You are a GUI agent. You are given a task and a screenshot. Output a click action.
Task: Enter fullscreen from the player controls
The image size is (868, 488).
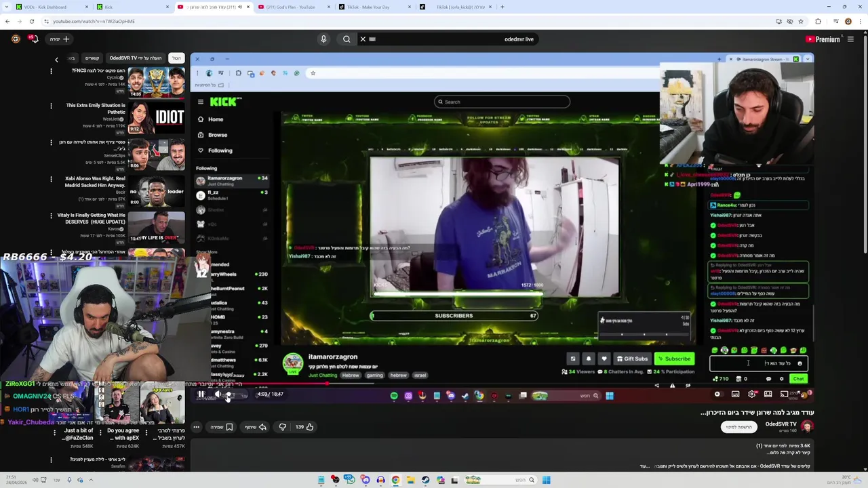click(x=801, y=394)
